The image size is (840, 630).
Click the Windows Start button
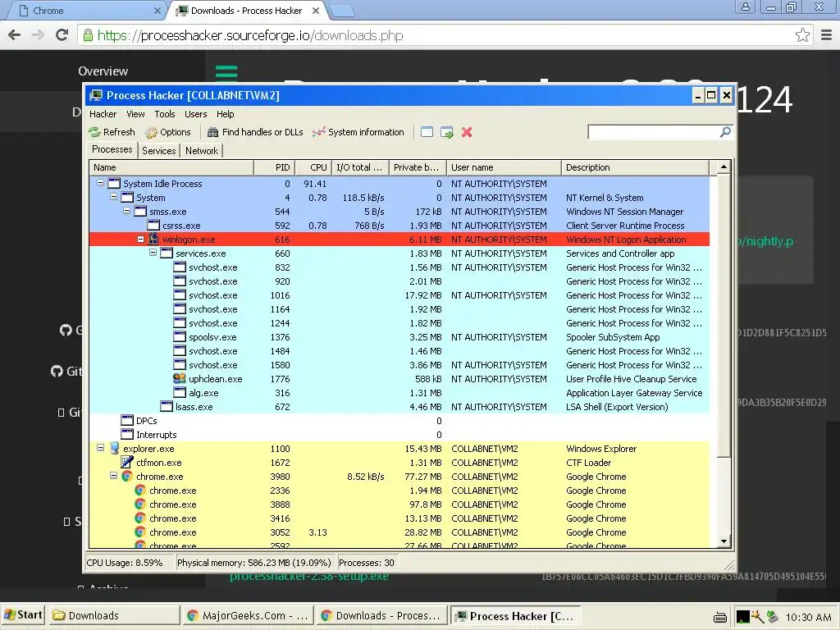(x=23, y=615)
